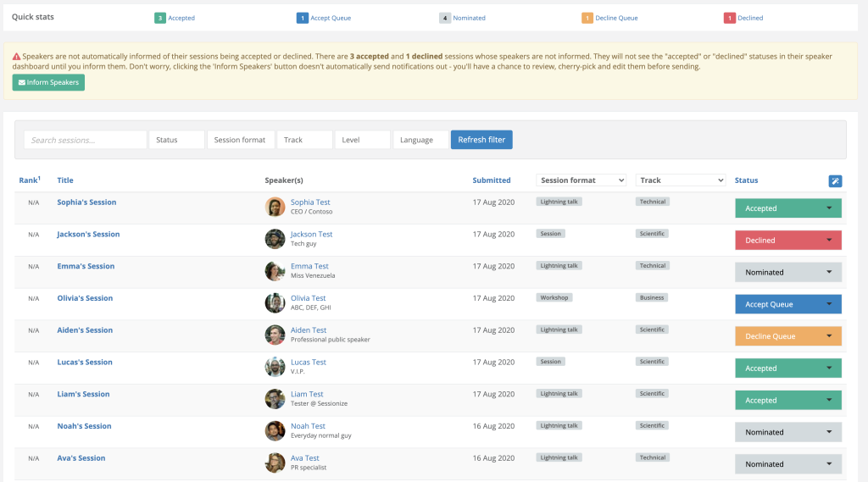Open Jackson's Declined status dropdown
868x482 pixels.
787,241
